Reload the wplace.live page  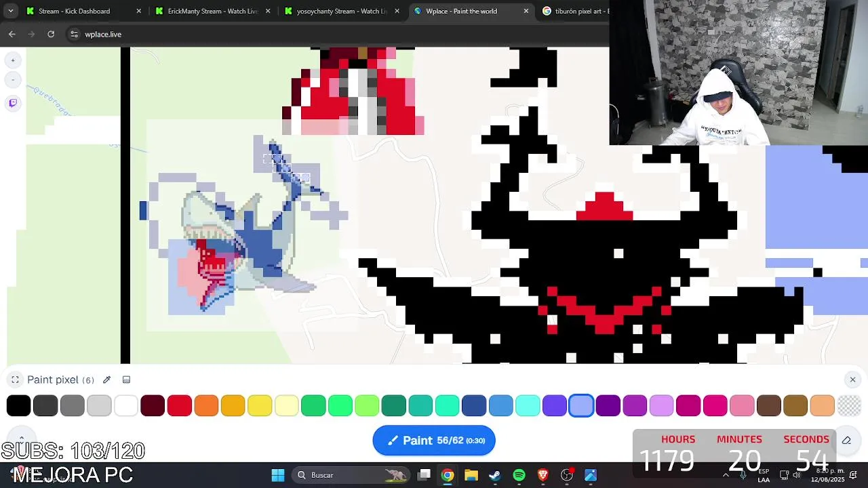click(51, 34)
